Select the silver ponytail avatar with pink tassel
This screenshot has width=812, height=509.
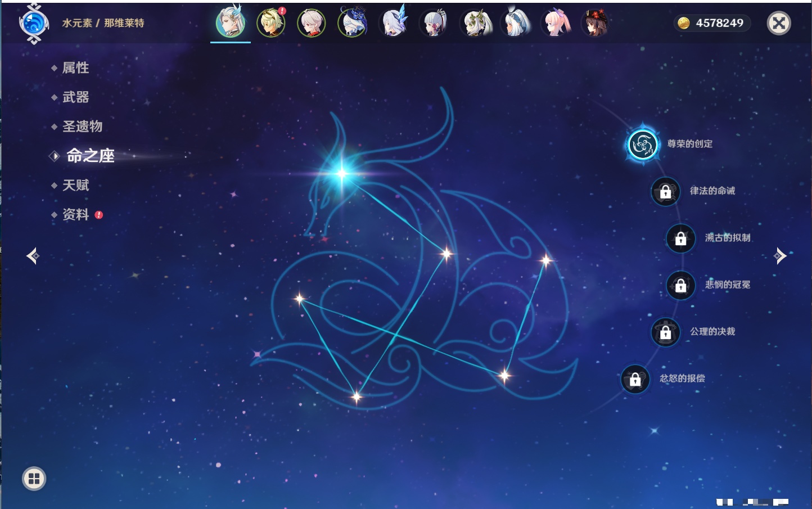434,23
